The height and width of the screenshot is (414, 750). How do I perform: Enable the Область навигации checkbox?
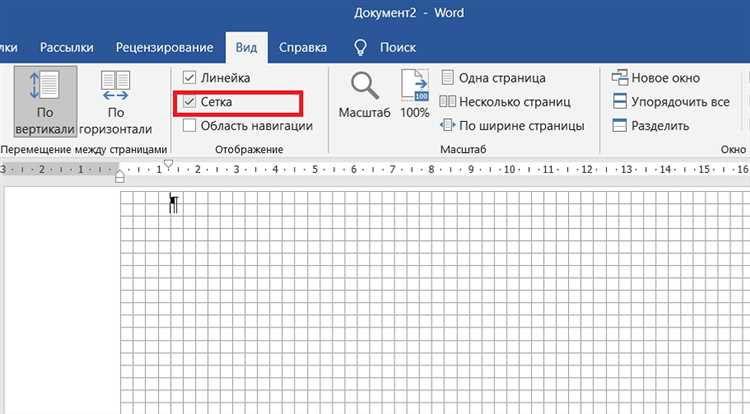tap(189, 125)
